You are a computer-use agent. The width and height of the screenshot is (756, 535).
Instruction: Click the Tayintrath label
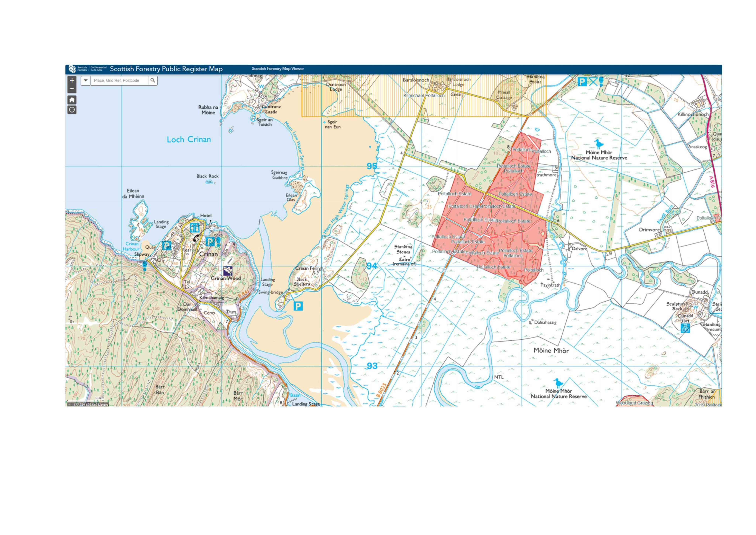551,285
